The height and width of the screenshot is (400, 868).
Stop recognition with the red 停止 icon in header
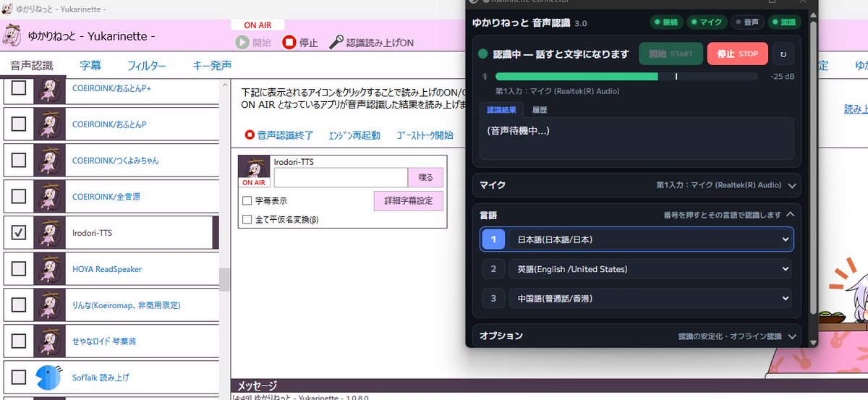pyautogui.click(x=289, y=43)
